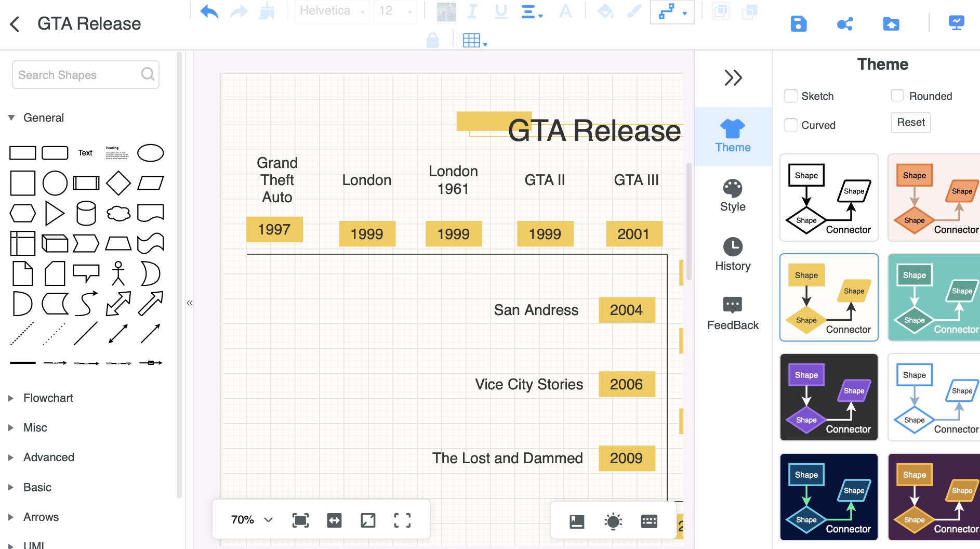Click the fit-to-page zoom icon
Screen dimensions: 980x549
tap(300, 520)
